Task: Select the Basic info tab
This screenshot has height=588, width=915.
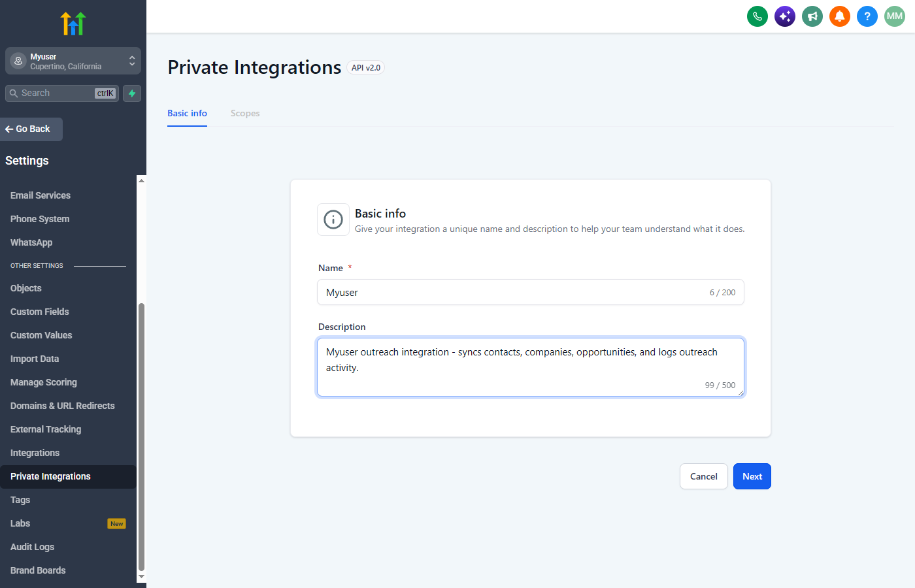Action: 187,113
